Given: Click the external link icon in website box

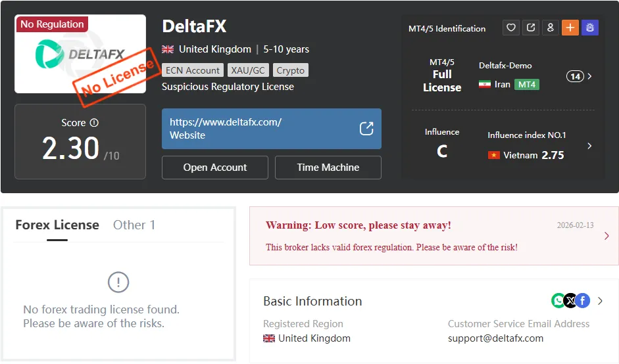Looking at the screenshot, I should pyautogui.click(x=366, y=129).
